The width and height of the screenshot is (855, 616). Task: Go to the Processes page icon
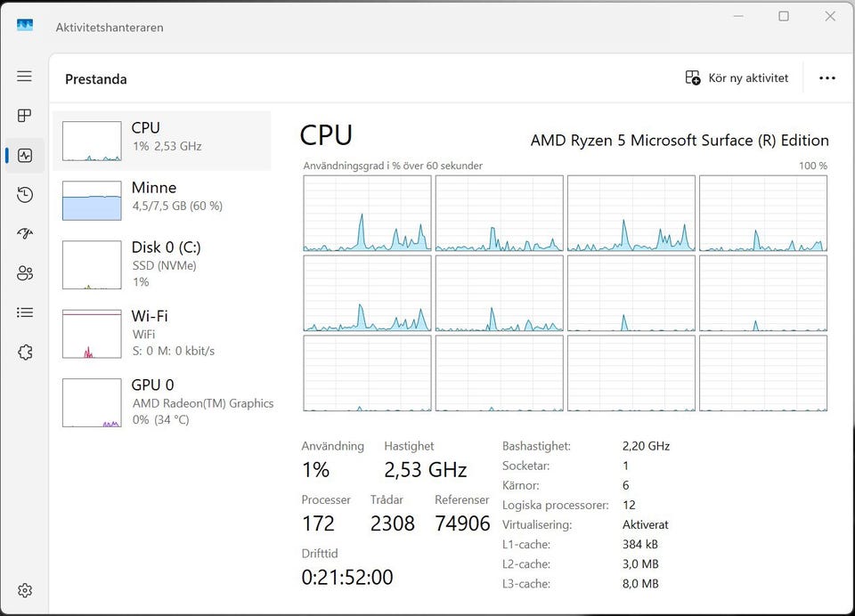coord(25,116)
